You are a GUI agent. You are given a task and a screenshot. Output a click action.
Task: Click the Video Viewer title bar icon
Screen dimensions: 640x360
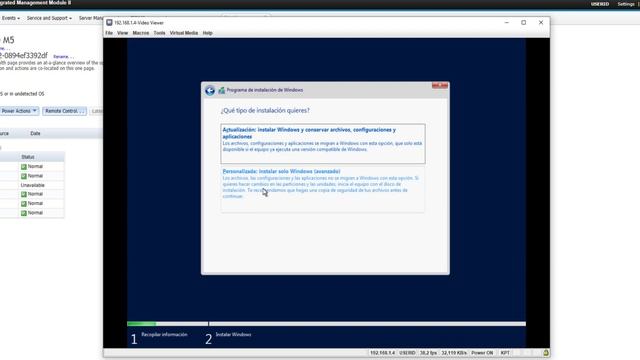pos(109,23)
